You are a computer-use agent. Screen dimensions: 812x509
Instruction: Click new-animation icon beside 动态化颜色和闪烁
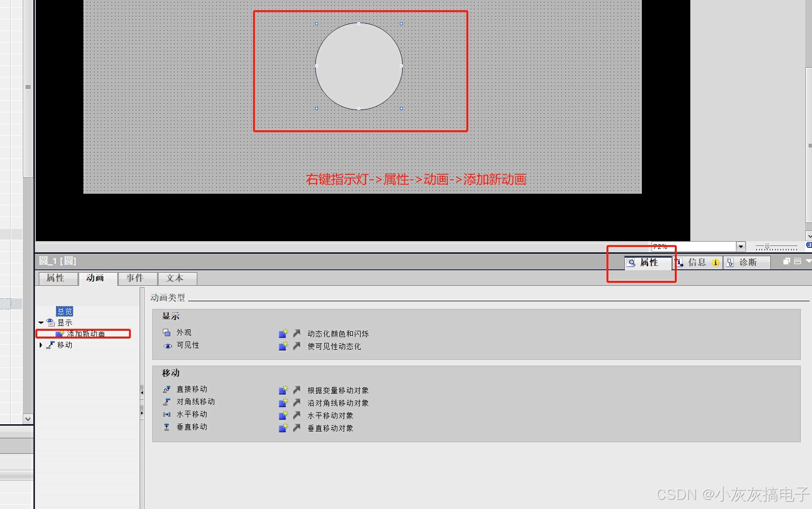click(284, 333)
